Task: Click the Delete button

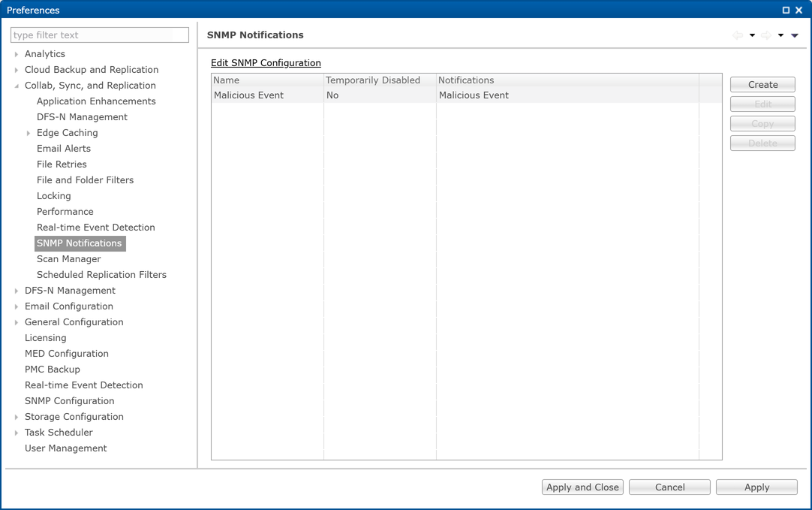Action: [762, 143]
